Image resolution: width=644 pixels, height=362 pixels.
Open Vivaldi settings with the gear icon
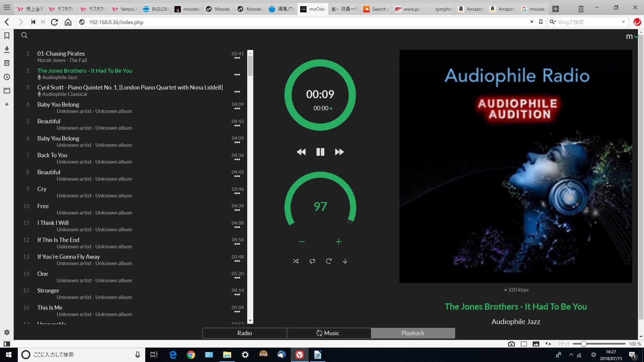point(7,332)
